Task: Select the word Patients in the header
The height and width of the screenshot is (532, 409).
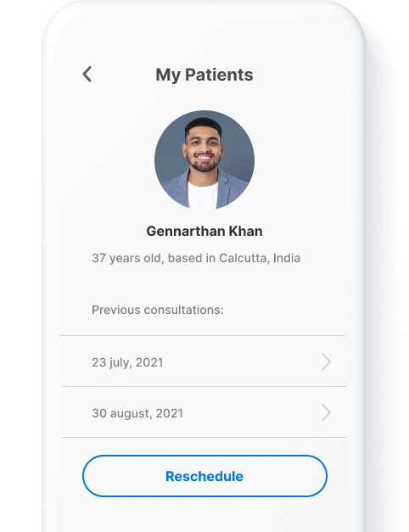Action: click(219, 75)
